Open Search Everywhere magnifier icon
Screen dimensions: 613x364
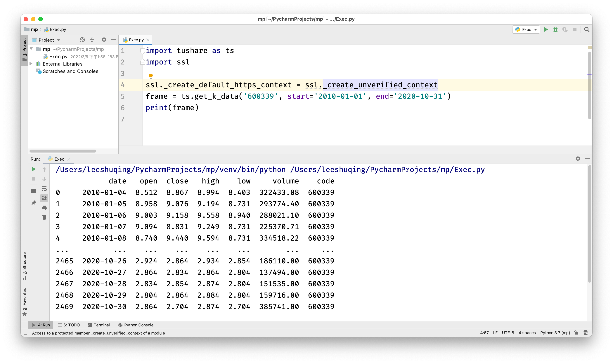point(586,29)
